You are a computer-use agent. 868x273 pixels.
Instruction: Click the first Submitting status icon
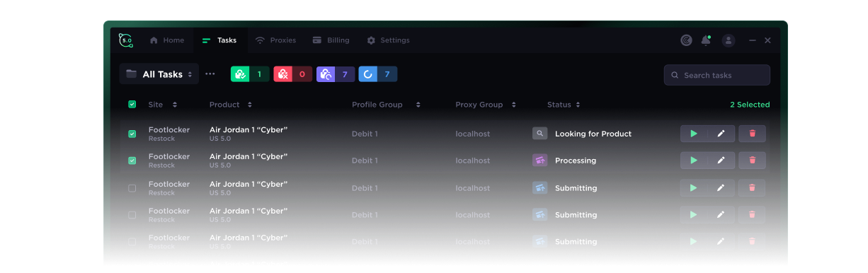coord(540,188)
